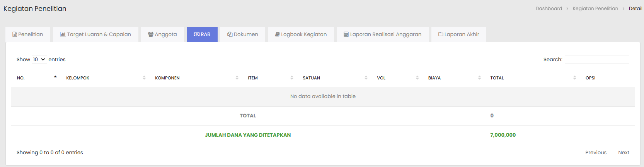Sort table by Kelompok column
The image size is (644, 167).
(78, 78)
